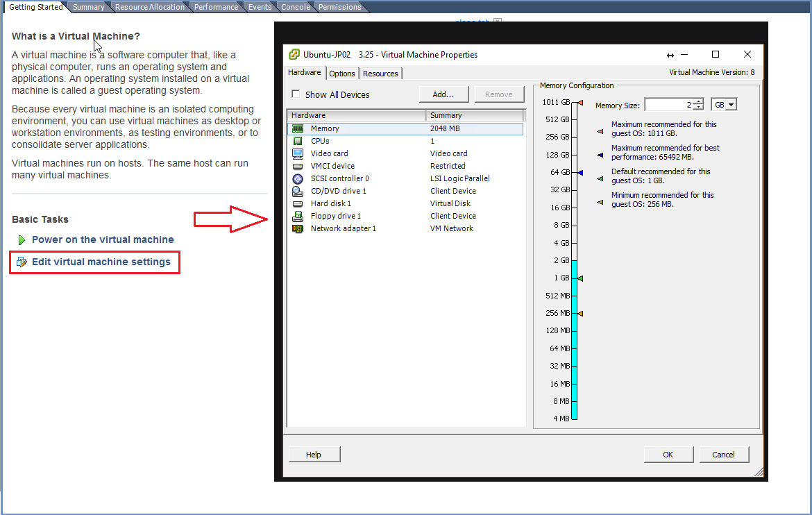
Task: Enable Show All Devices checkbox
Action: [x=296, y=94]
